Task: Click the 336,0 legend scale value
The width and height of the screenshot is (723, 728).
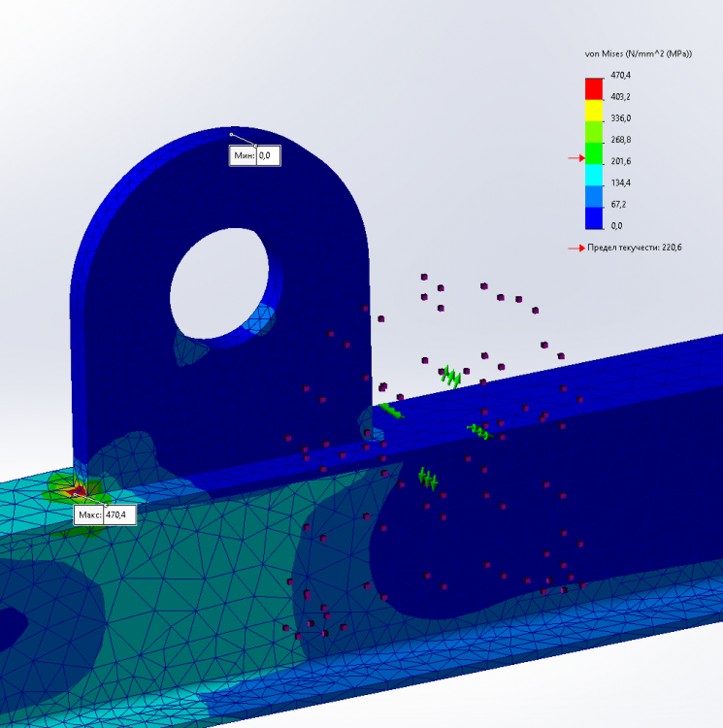Action: pos(620,118)
